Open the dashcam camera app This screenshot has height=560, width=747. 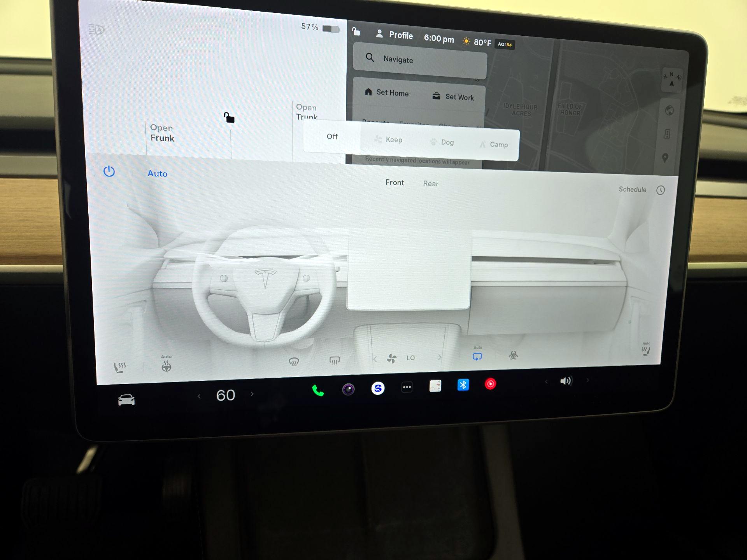click(348, 389)
